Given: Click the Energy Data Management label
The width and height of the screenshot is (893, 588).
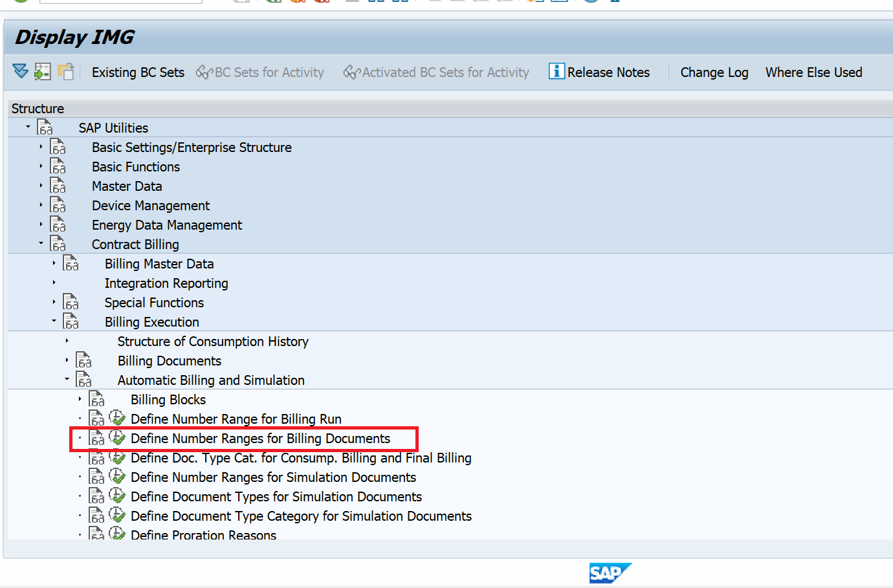Looking at the screenshot, I should (x=167, y=225).
